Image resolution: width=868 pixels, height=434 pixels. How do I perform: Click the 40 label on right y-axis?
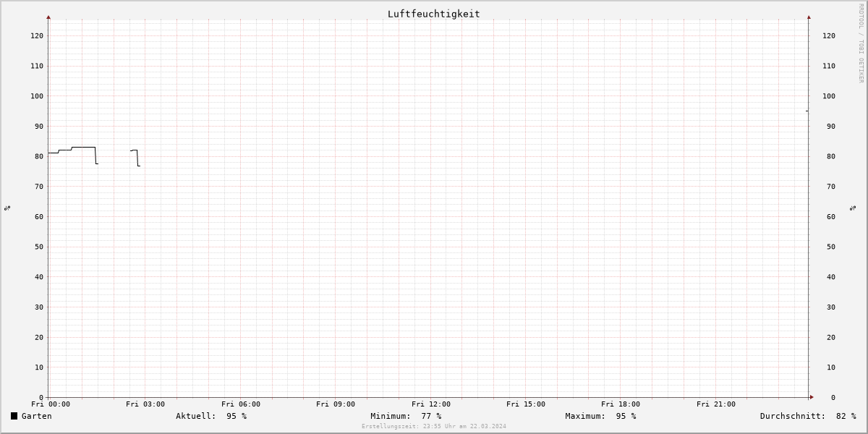[x=831, y=277]
